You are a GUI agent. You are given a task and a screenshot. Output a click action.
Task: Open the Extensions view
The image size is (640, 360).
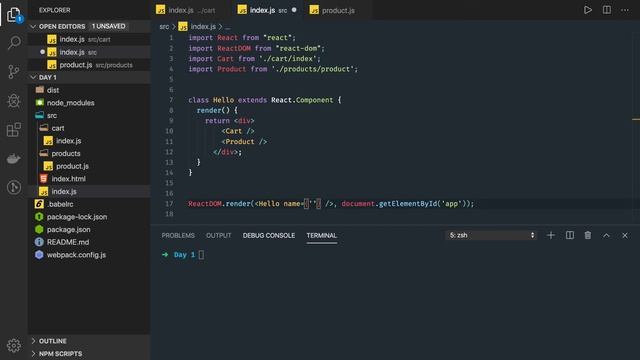pos(14,129)
